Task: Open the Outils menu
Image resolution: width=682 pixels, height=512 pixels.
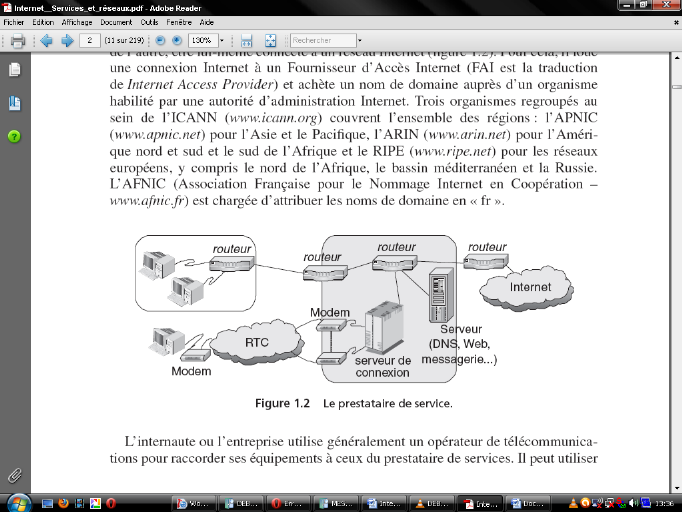Action: click(149, 22)
